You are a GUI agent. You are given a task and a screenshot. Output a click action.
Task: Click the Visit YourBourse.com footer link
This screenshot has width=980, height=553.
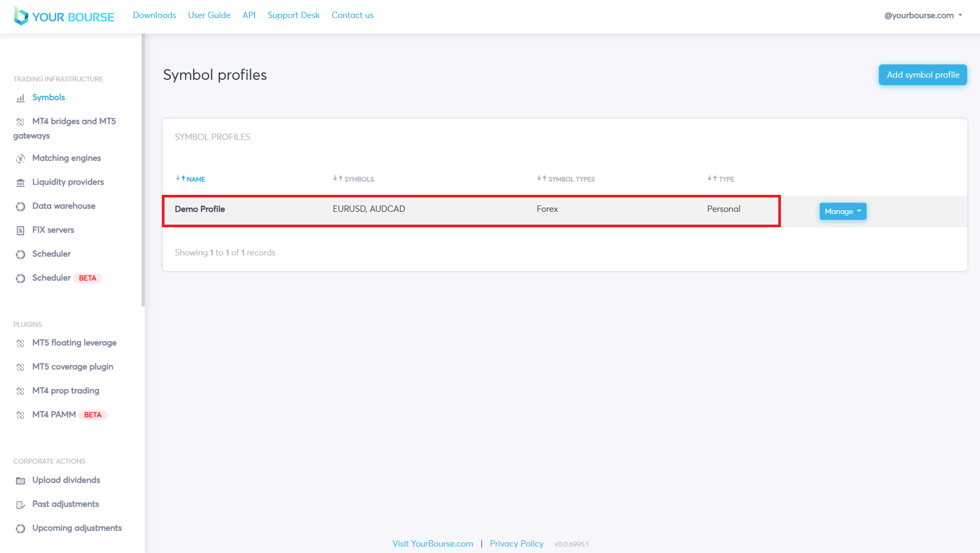(x=433, y=543)
